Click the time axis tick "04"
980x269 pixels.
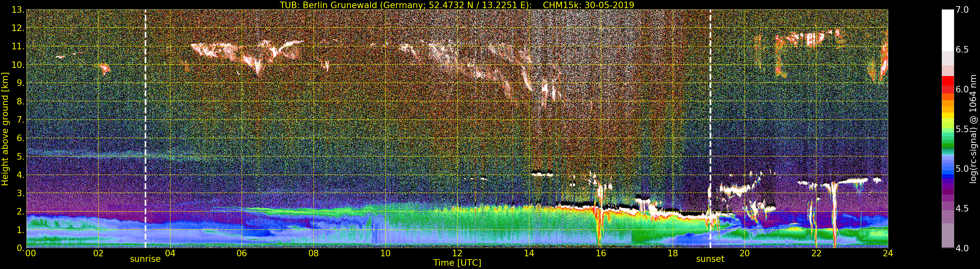[x=170, y=253]
